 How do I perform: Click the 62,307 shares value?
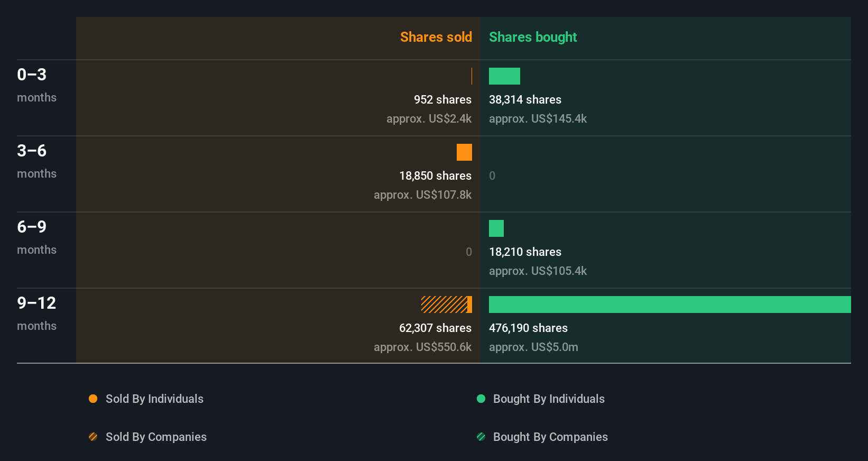tap(435, 328)
